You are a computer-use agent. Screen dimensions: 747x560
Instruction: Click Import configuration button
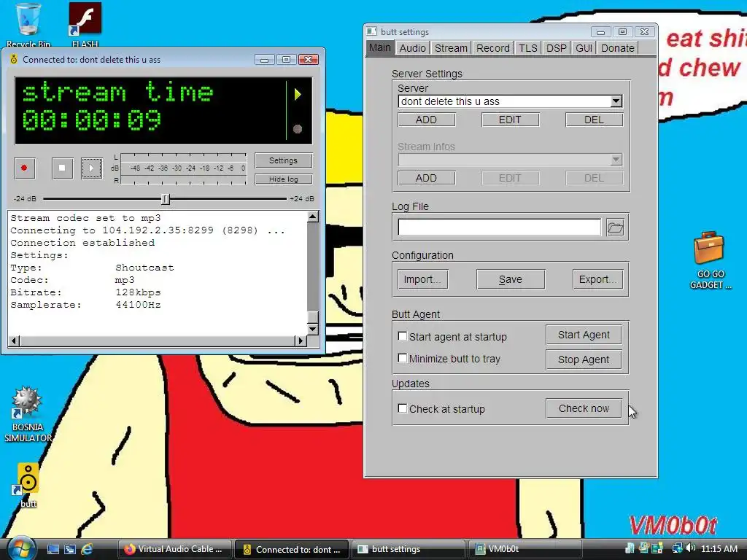click(422, 279)
